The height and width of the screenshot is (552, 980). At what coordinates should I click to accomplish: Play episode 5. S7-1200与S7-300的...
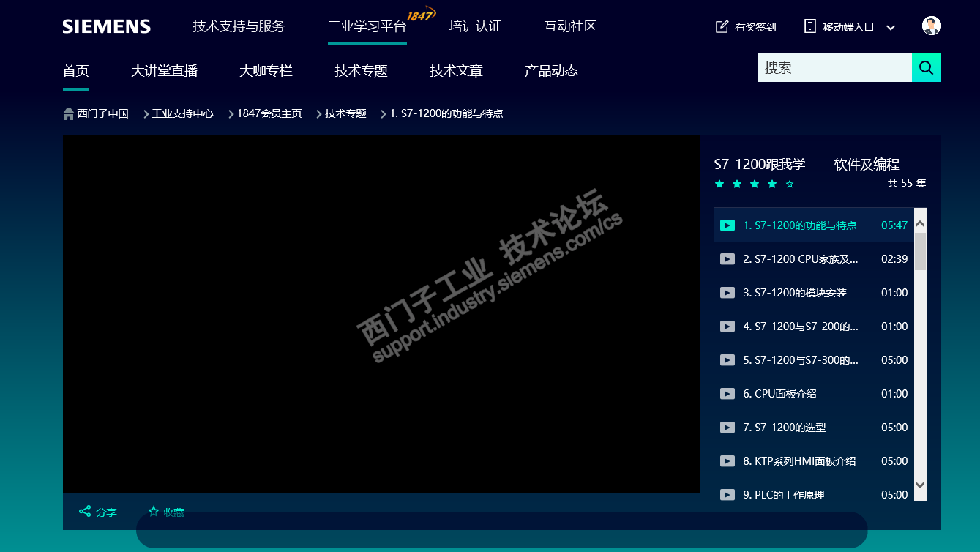coord(801,360)
